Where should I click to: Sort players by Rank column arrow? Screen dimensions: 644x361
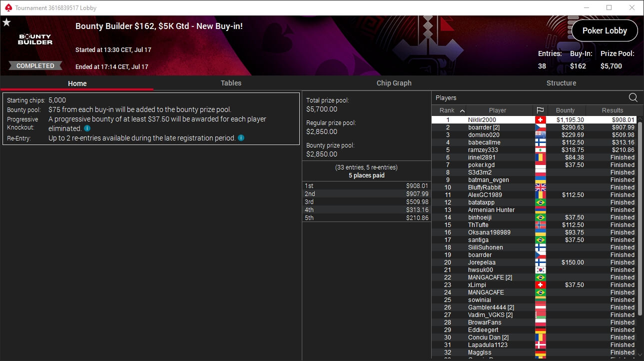pyautogui.click(x=462, y=110)
